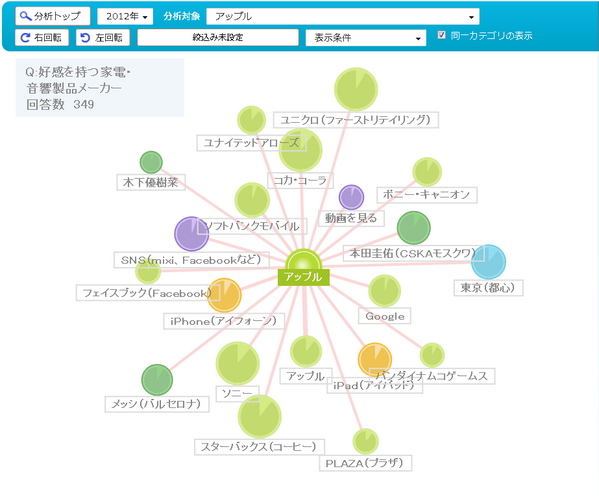Open the 2012年 year dropdown

click(x=125, y=16)
